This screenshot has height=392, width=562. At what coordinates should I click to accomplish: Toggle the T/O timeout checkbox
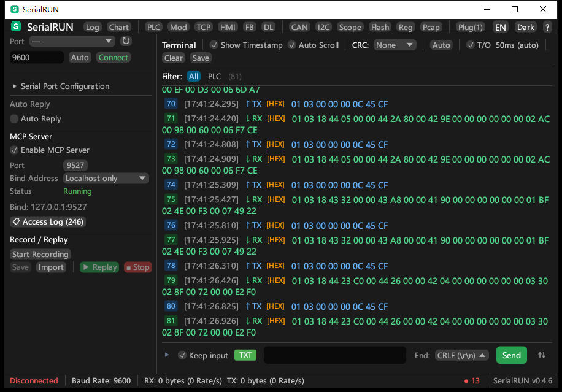pyautogui.click(x=470, y=45)
